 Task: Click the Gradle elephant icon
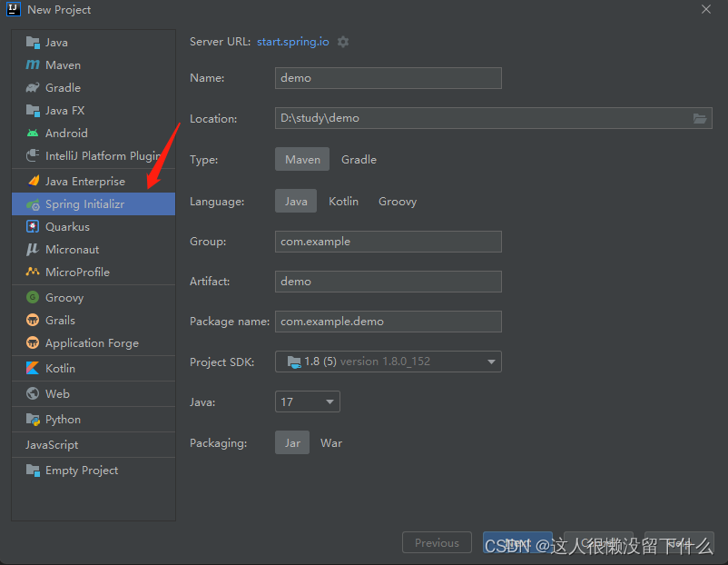(33, 88)
